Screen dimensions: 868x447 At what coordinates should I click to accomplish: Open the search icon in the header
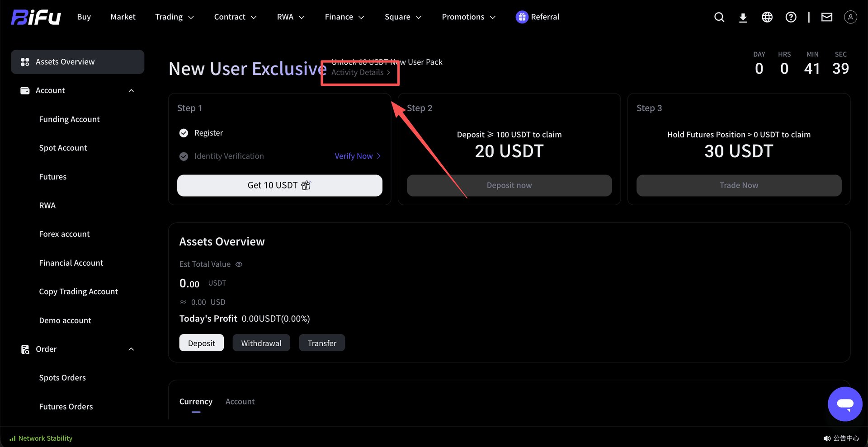point(719,17)
